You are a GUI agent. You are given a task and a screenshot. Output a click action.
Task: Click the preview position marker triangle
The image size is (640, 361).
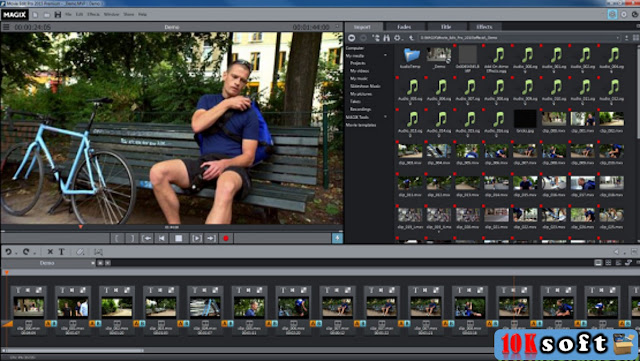pos(81,227)
